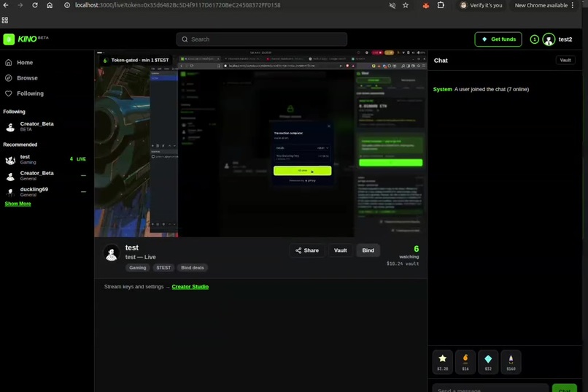Click into the Search field

click(x=262, y=39)
